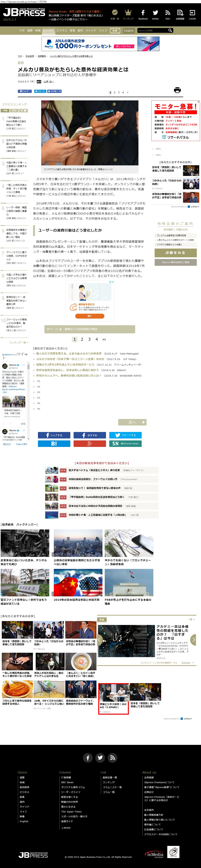
Task: Click the footer RSS circle icon
Action: pyautogui.click(x=112, y=758)
